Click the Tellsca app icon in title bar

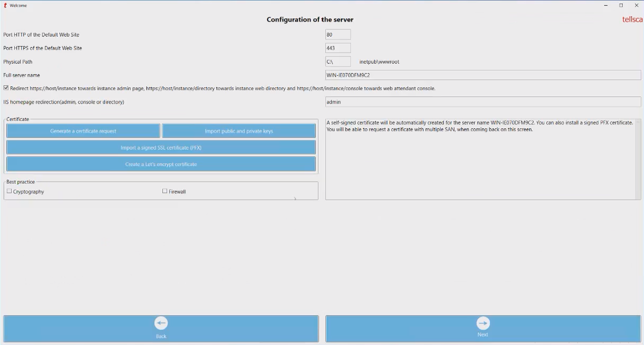[5, 6]
